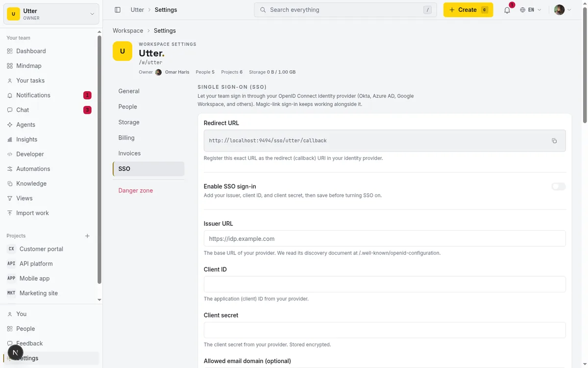
Task: Open the Danger zone tab
Action: (x=148, y=190)
